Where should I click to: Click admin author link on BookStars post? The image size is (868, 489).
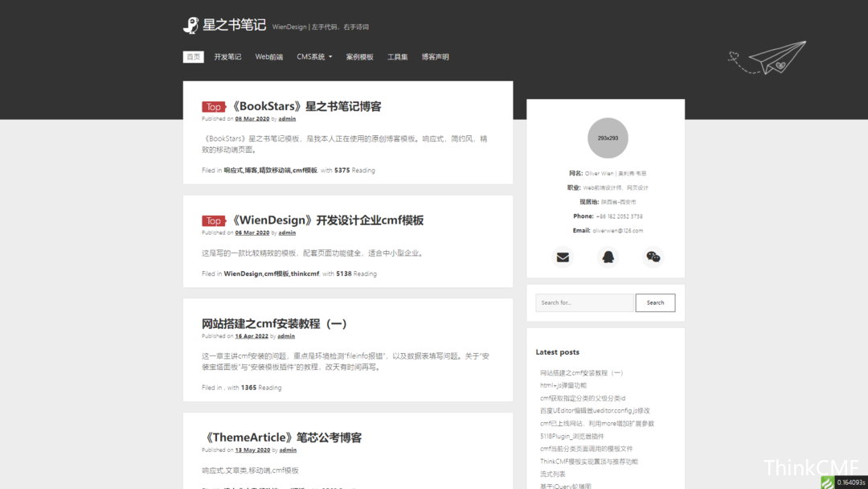pyautogui.click(x=287, y=118)
